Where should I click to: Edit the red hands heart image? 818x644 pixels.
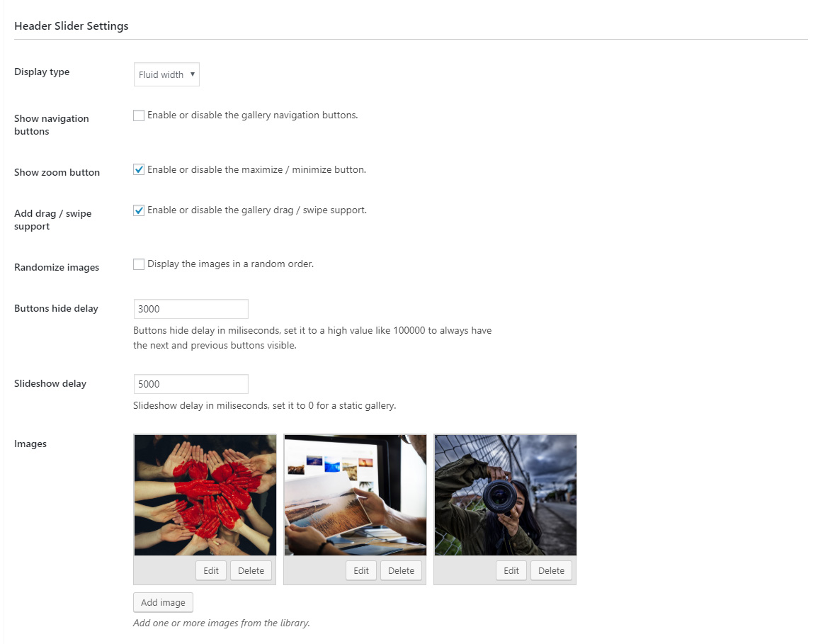pos(211,570)
